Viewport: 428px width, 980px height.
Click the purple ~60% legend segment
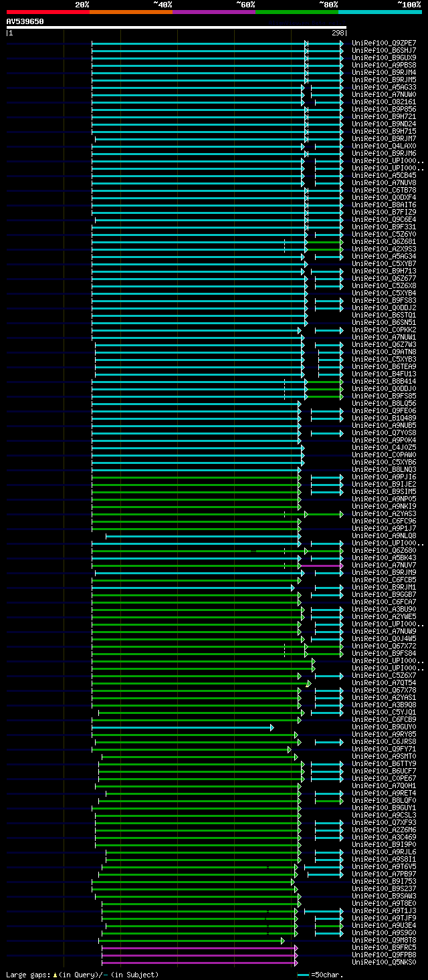214,12
